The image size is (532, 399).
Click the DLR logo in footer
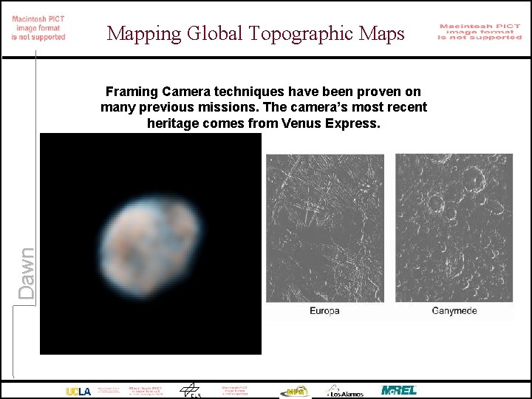[191, 391]
